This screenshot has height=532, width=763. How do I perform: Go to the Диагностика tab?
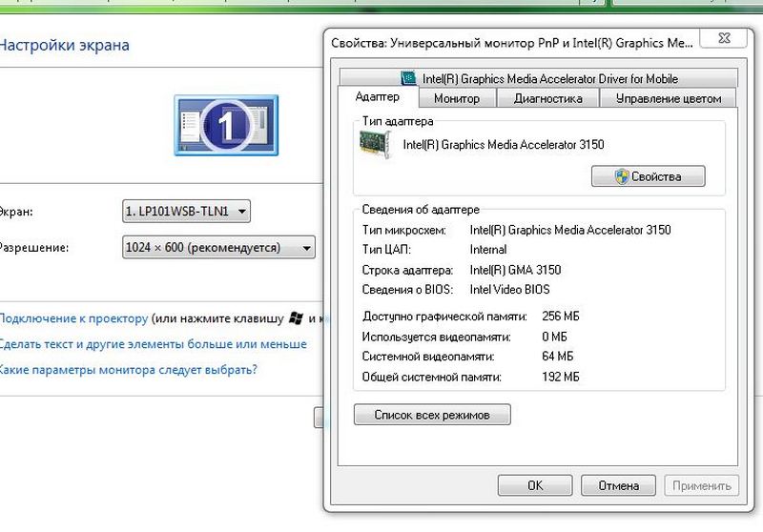click(x=547, y=98)
